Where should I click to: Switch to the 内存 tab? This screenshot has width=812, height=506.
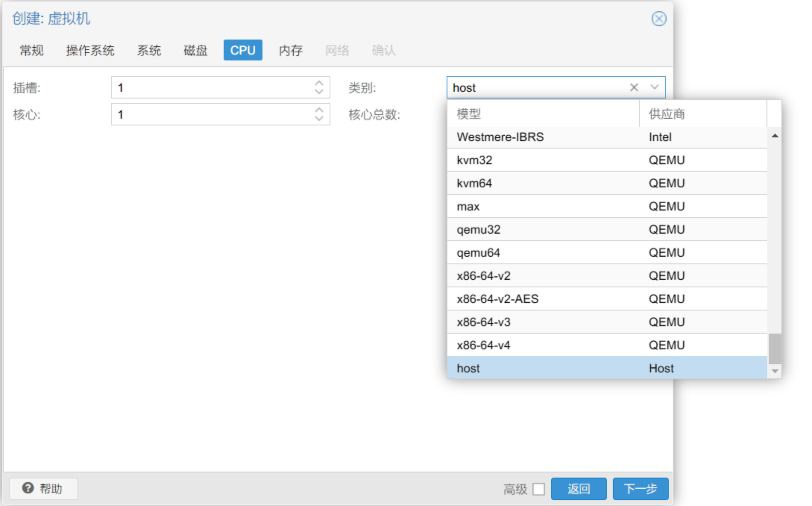290,50
